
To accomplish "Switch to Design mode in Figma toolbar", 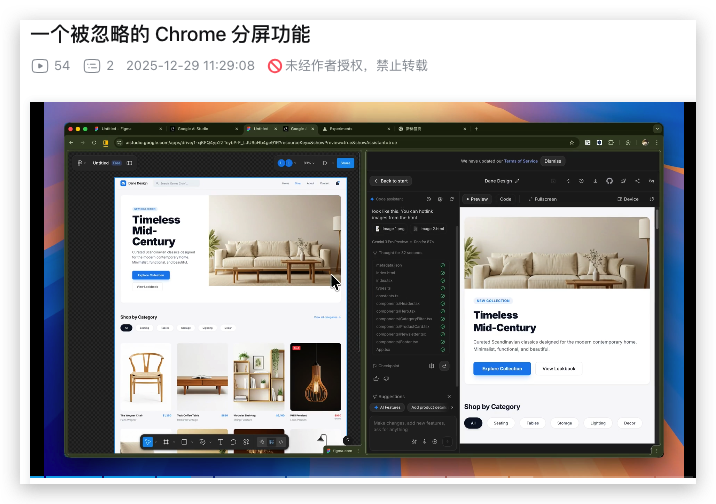I will (x=272, y=442).
